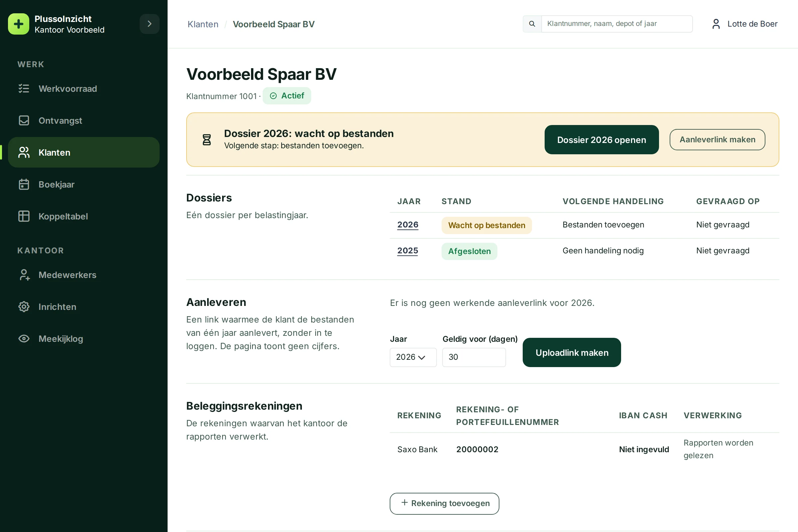Open the Meekijklog entry
798x532 pixels.
(84, 338)
